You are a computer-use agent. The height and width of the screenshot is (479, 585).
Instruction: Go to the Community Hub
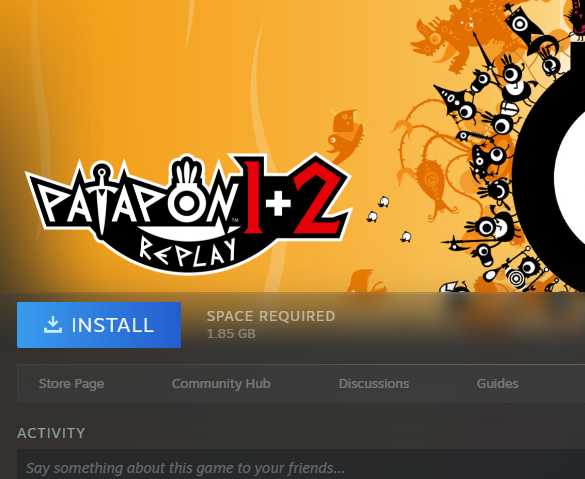coord(221,383)
